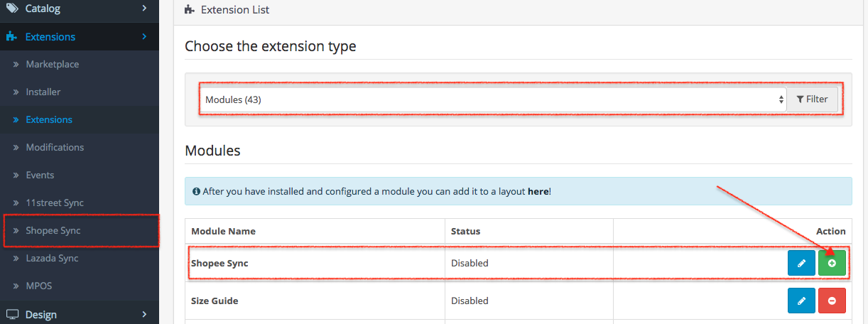Click the Extensions puzzle icon in sidebar
The image size is (868, 324).
point(12,36)
